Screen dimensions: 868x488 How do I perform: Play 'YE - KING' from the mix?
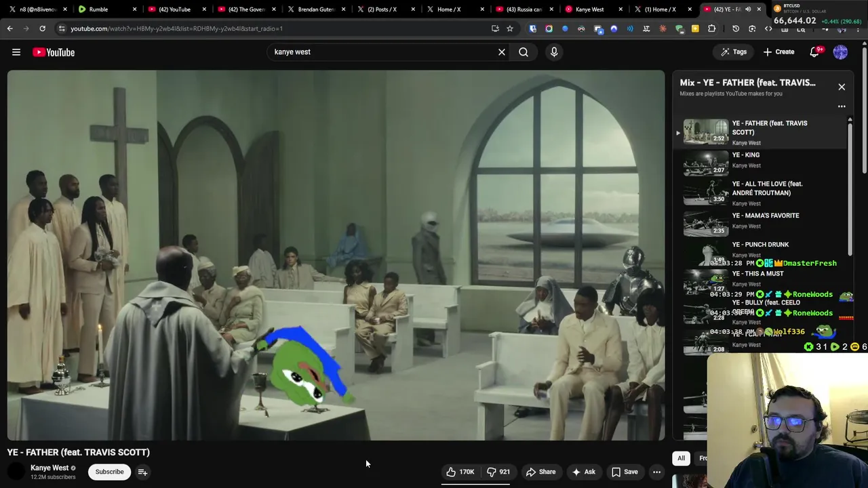coord(759,162)
